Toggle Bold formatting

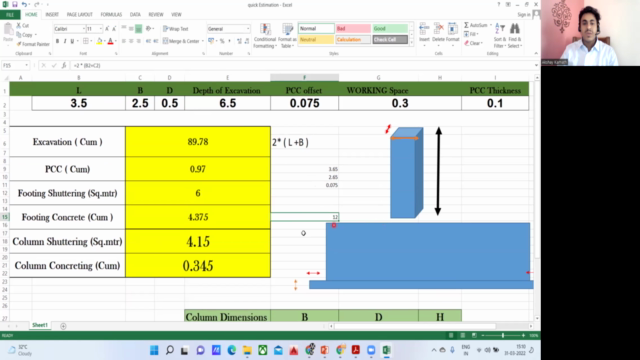coord(58,41)
